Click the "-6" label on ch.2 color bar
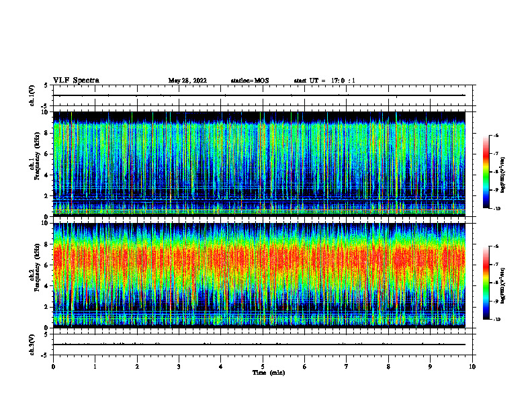Image resolution: width=532 pixels, height=411 pixels. (x=496, y=246)
